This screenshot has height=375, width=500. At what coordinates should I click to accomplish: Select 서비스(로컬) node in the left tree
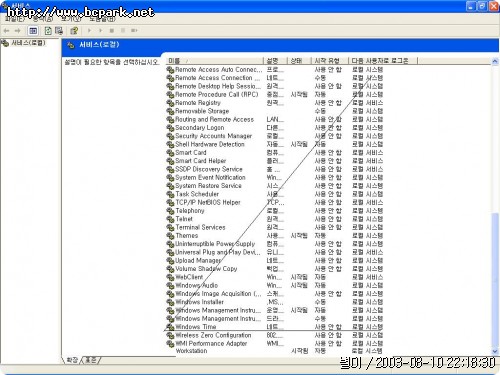28,43
